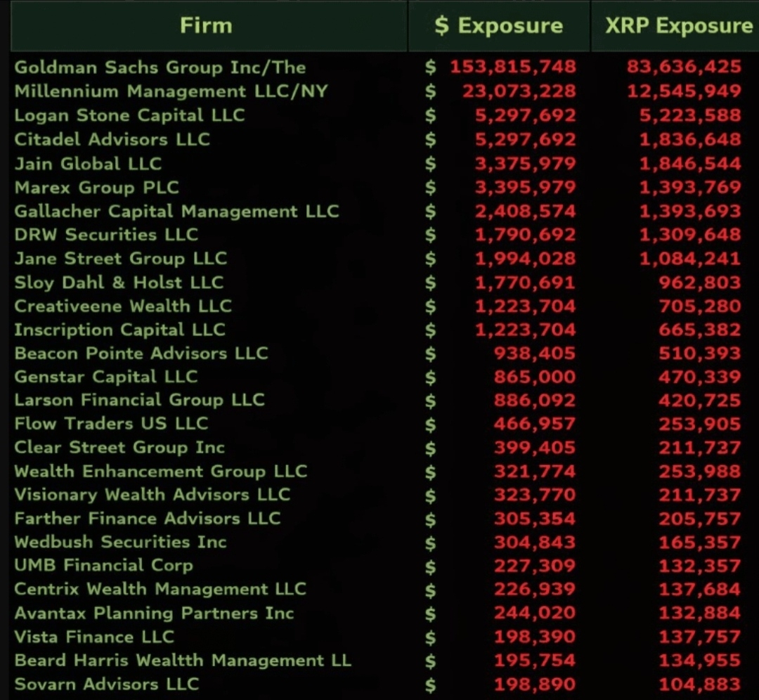The image size is (759, 700).
Task: Click the 886,092 dollar exposure value
Action: click(x=535, y=401)
